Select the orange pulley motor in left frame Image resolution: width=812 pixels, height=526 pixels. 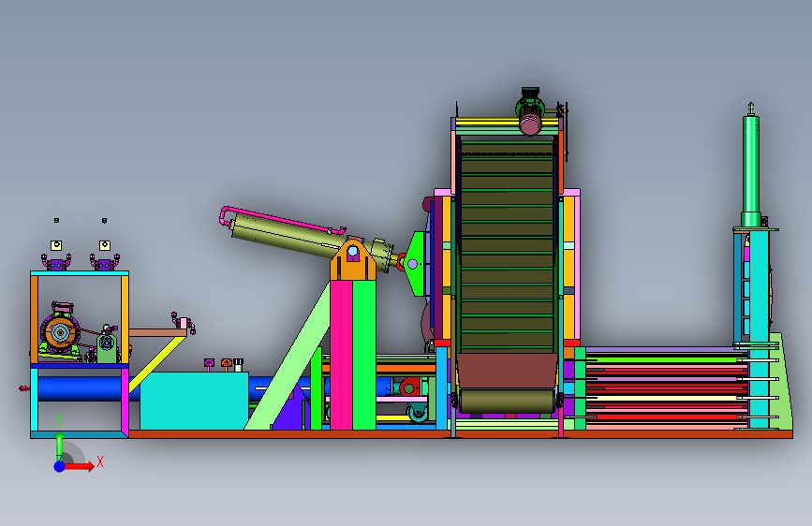pyautogui.click(x=60, y=332)
